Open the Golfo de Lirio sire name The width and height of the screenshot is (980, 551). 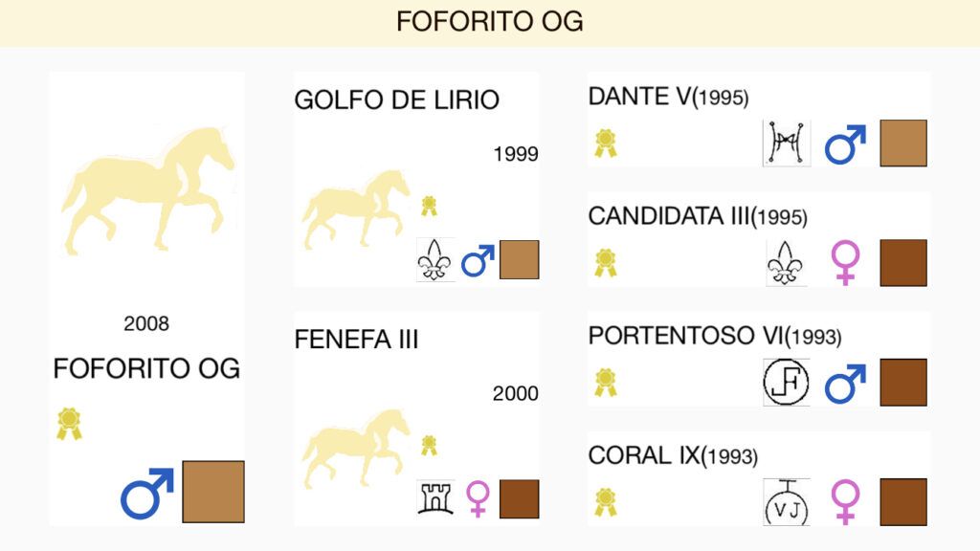tap(397, 99)
